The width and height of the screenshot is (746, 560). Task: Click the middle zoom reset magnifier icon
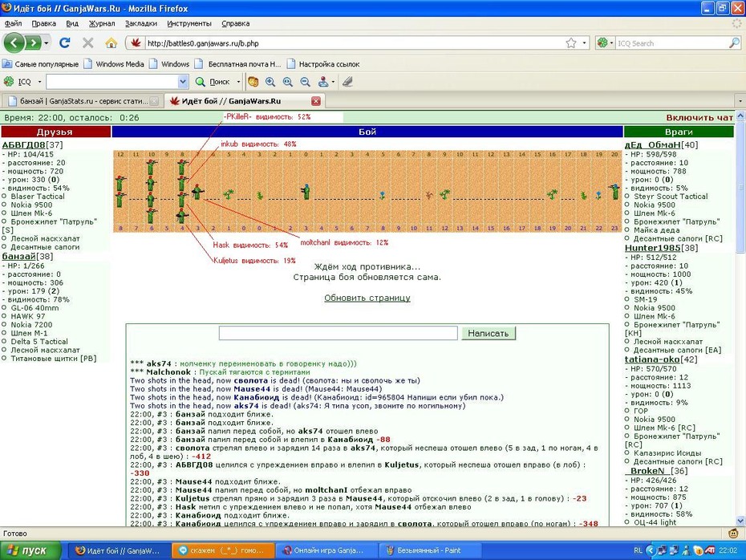288,82
